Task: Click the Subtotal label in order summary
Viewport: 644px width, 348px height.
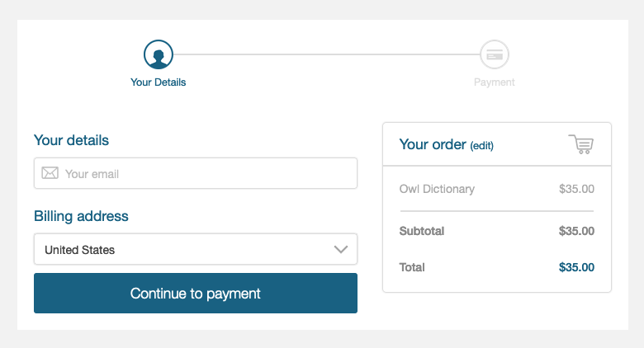Action: point(422,231)
